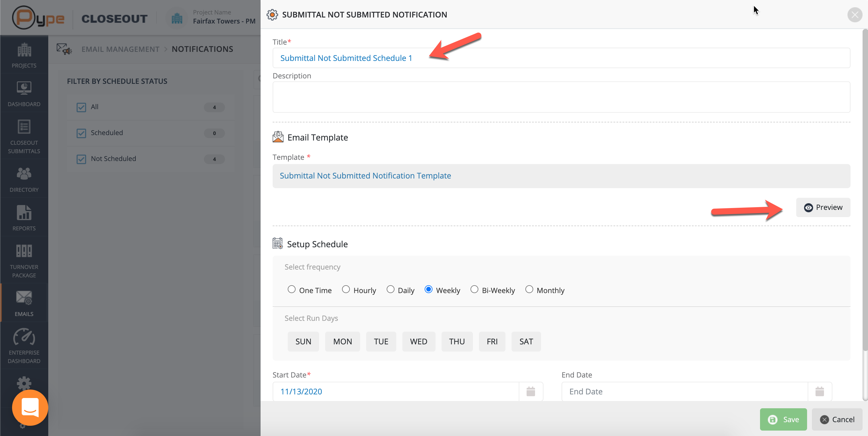Open the Turnover Package section
The width and height of the screenshot is (868, 436).
click(x=24, y=261)
